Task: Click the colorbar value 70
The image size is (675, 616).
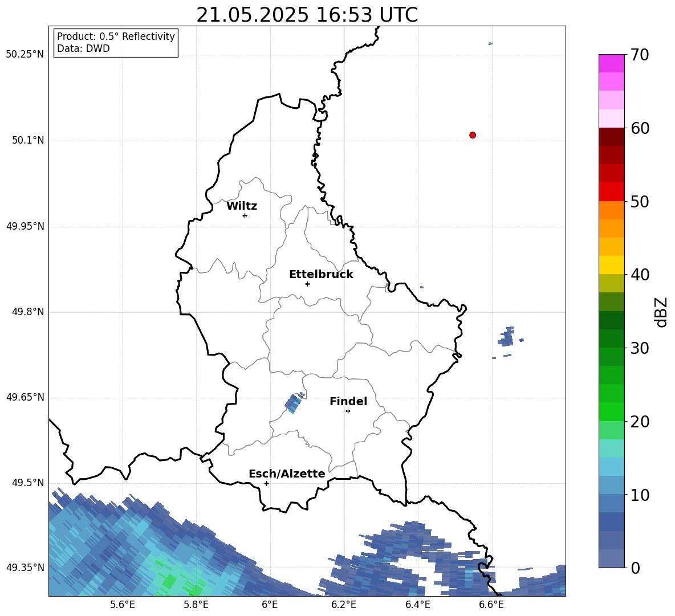Action: pos(640,55)
